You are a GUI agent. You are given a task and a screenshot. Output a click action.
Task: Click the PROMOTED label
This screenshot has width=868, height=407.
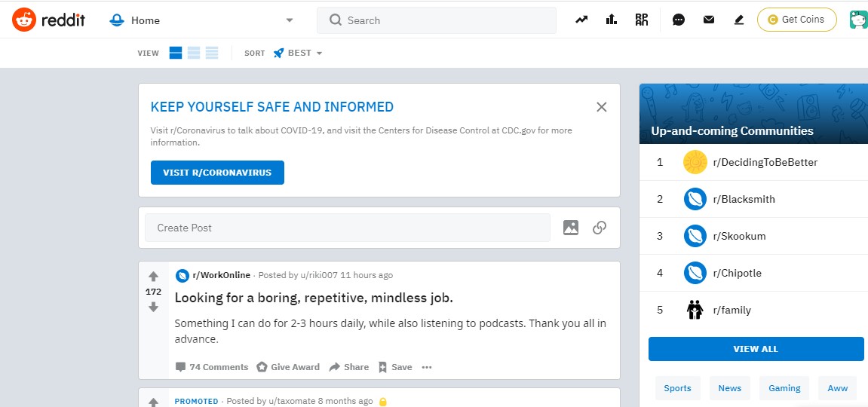197,402
